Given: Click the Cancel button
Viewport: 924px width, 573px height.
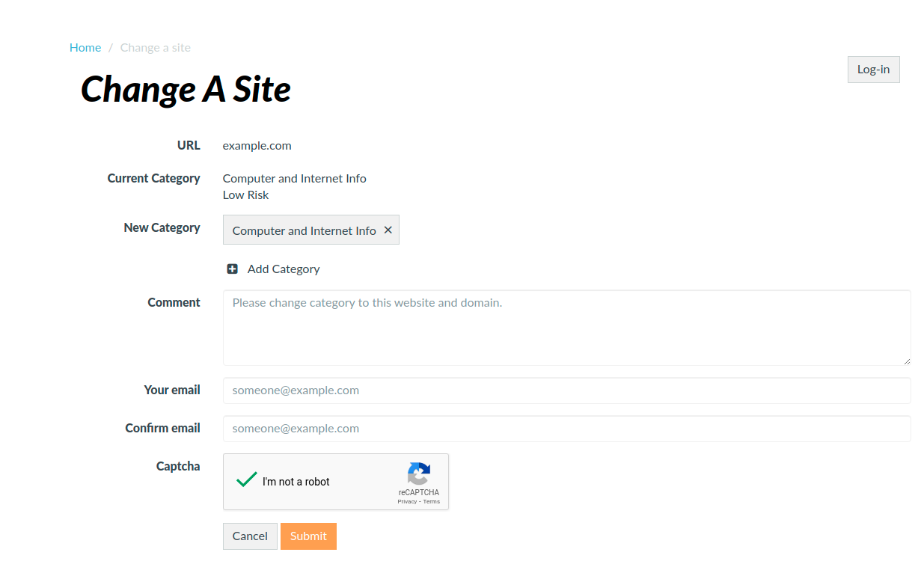Looking at the screenshot, I should (x=250, y=536).
